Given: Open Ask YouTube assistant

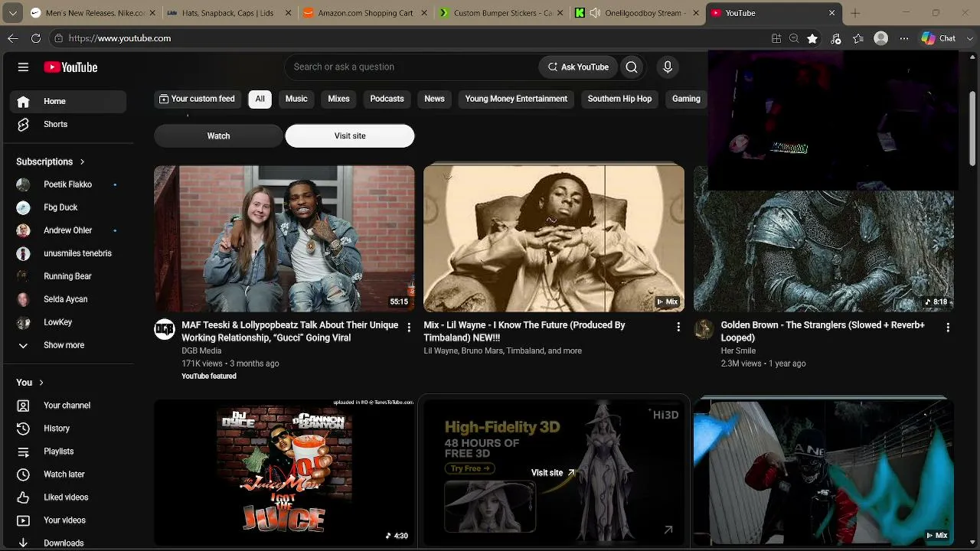Looking at the screenshot, I should (x=578, y=67).
